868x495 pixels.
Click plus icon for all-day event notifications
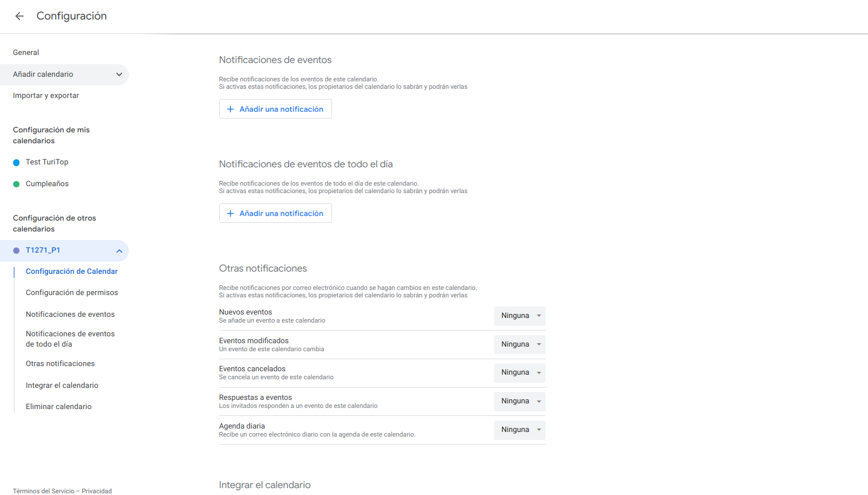pos(230,214)
